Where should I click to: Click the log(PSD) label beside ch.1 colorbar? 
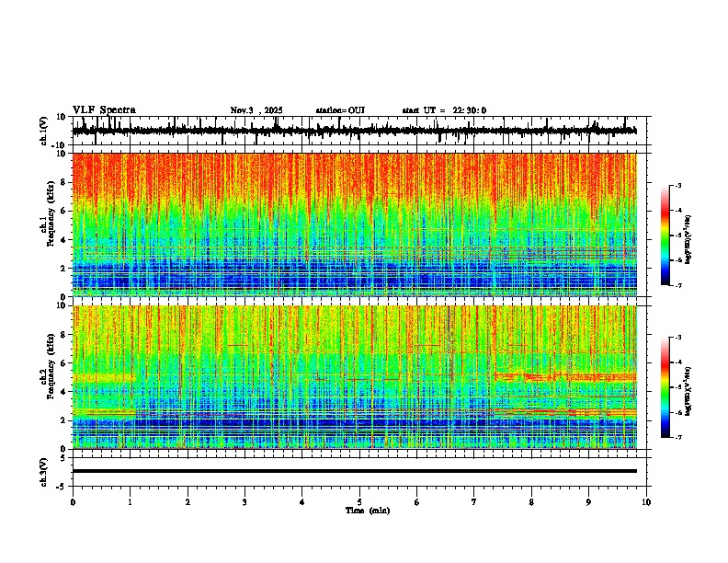[x=688, y=240]
